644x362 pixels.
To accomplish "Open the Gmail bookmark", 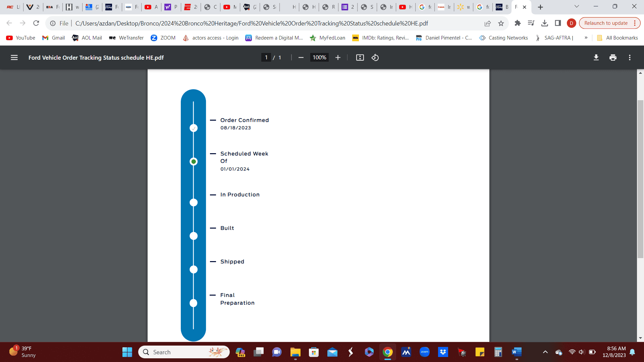I will pos(54,38).
